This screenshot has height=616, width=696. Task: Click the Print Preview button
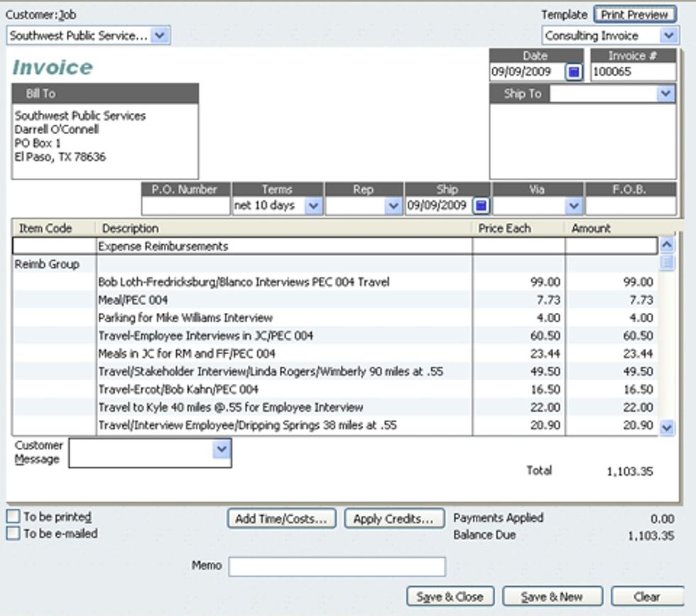coord(635,14)
